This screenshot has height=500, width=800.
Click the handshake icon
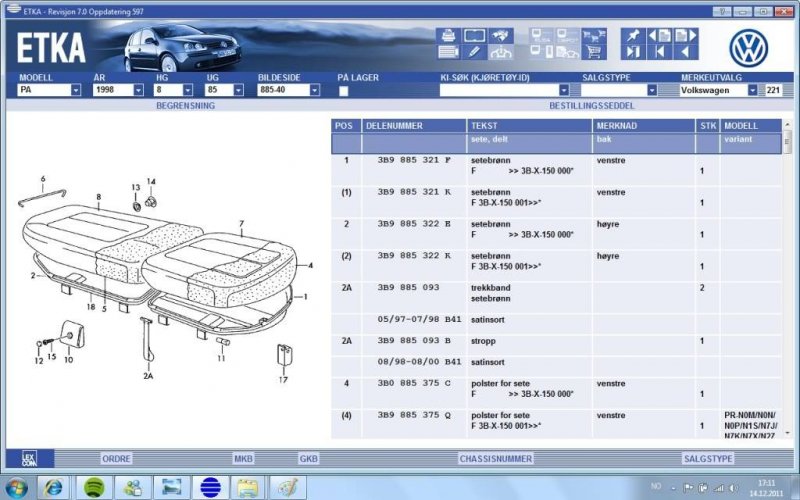coord(501,35)
